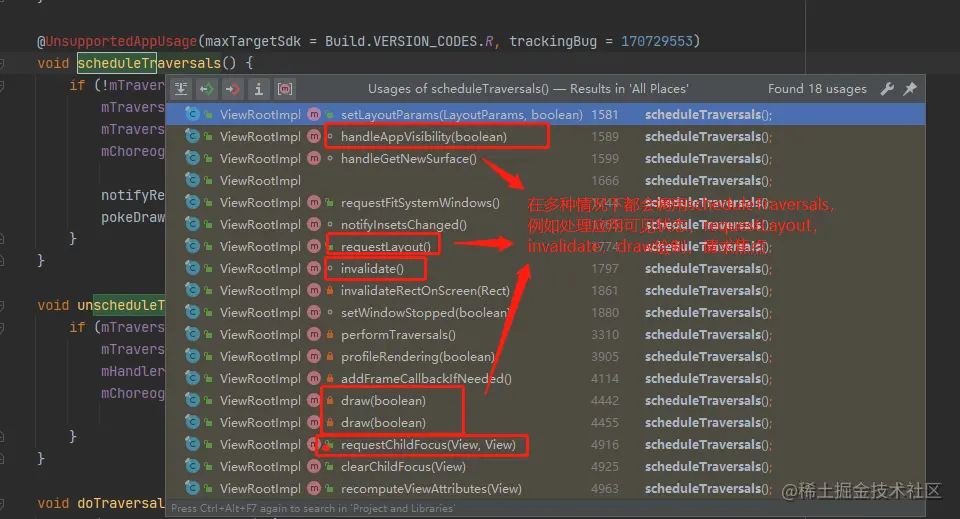The image size is (960, 519).
Task: Click the tracking bug number 170729553
Action: tap(656, 41)
